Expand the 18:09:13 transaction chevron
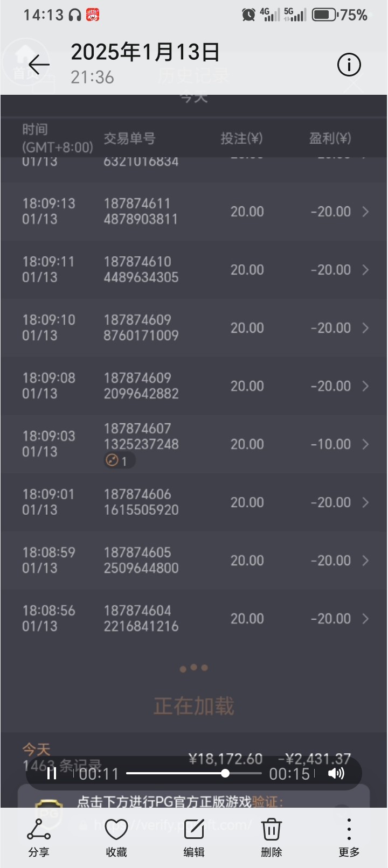This screenshot has height=868, width=388. coord(365,212)
